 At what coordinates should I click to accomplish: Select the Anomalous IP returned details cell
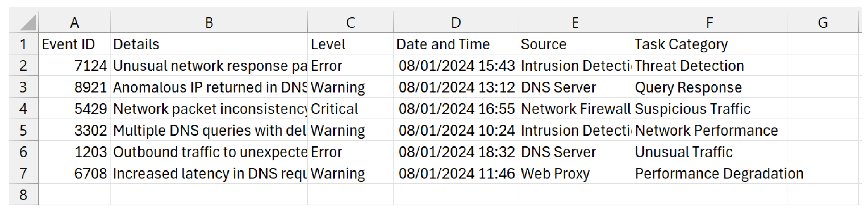(209, 87)
